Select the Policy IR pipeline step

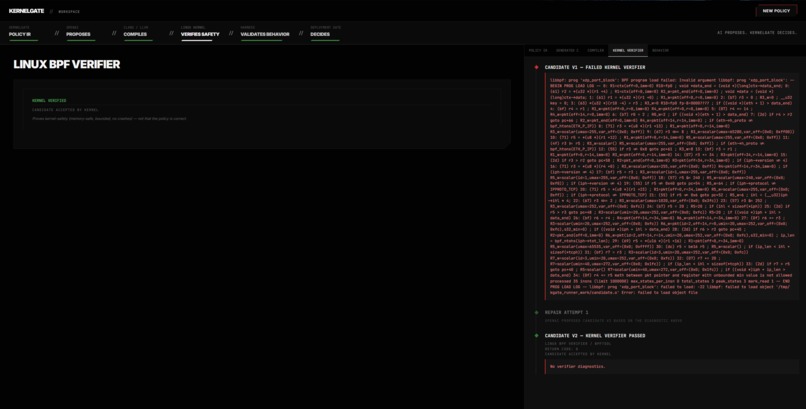(23, 32)
